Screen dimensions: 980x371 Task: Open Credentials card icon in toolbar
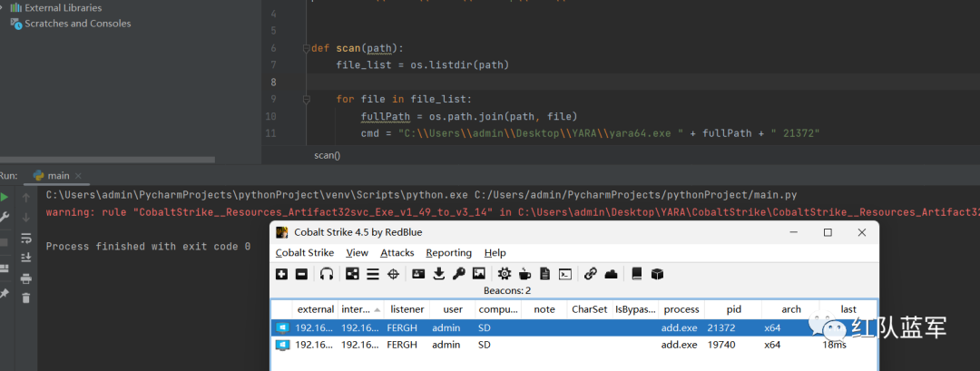418,274
